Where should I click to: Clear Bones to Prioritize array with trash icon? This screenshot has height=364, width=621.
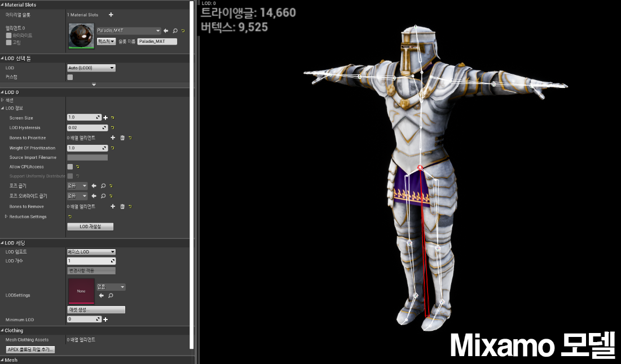coord(122,137)
